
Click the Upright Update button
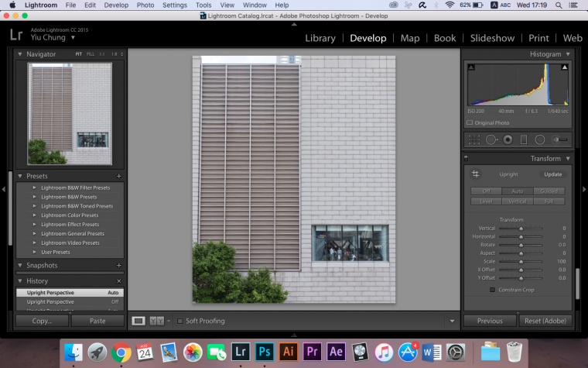(x=552, y=174)
